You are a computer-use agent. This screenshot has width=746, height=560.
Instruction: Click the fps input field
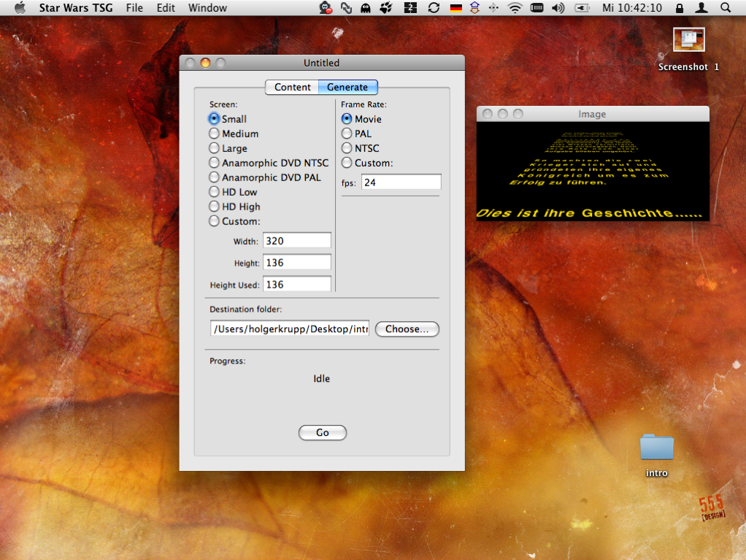tap(401, 183)
